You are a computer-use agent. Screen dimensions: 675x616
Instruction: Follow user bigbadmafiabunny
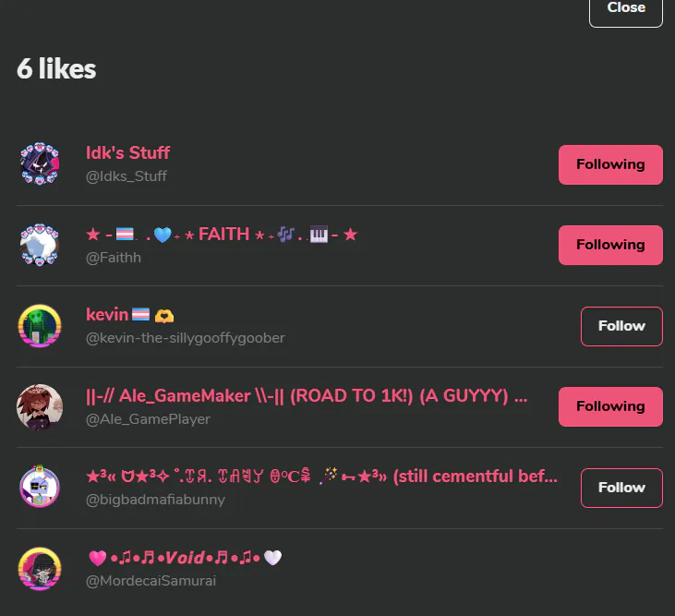[621, 488]
